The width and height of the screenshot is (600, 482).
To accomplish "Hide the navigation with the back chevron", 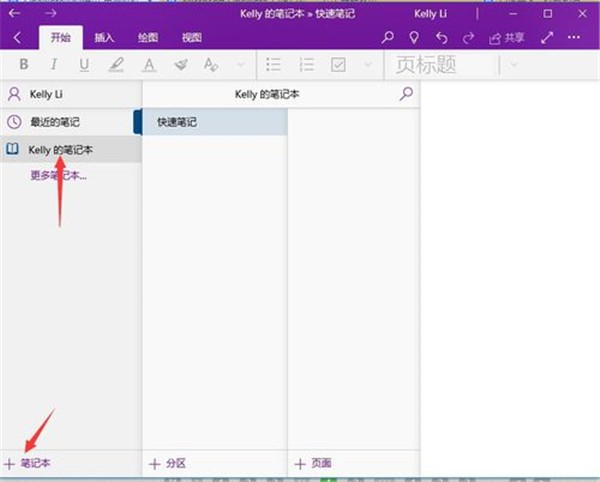I will coord(17,37).
